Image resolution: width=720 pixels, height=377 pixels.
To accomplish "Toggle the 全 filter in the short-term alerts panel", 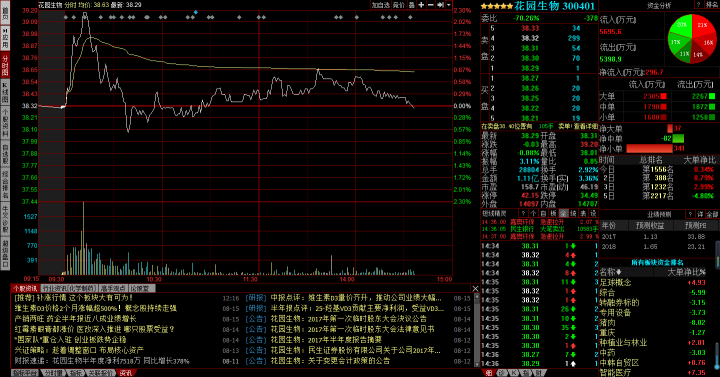I will click(x=563, y=214).
